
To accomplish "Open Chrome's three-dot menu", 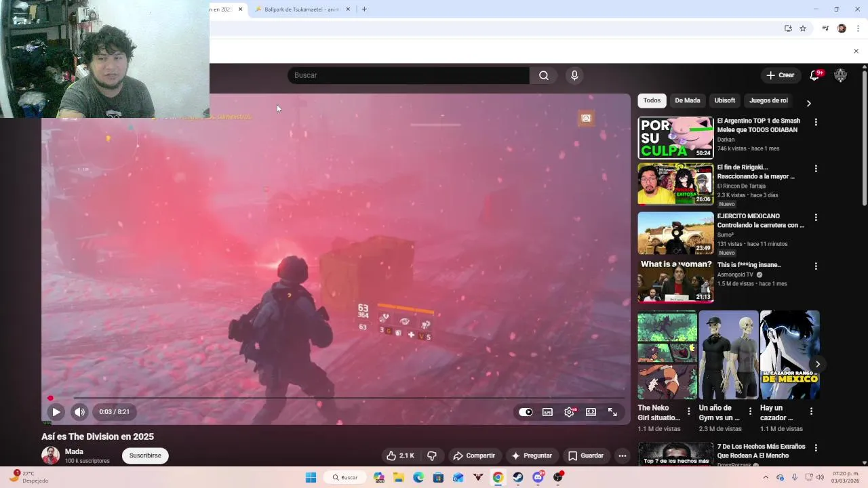I will click(858, 28).
